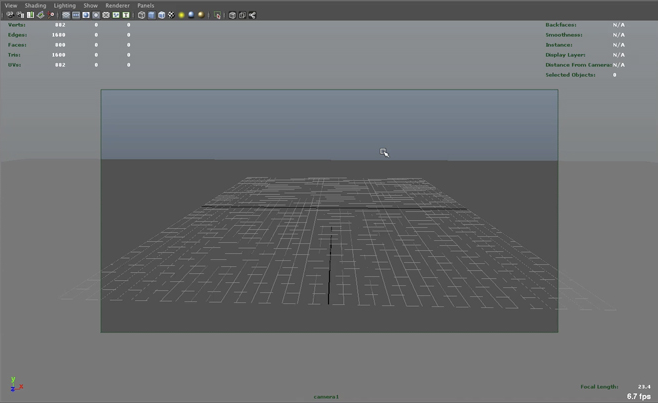Expand the Panels menu

145,5
